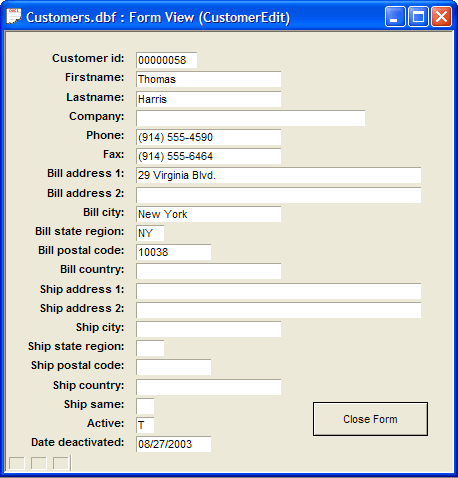
Task: Click the Bill postal code field
Action: point(173,252)
